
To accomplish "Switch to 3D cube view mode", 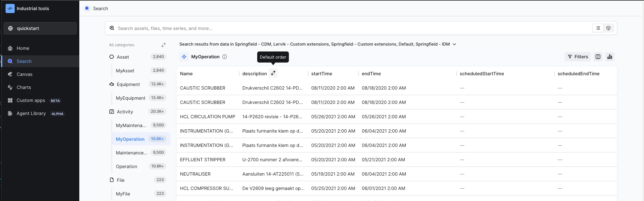I will point(608,28).
